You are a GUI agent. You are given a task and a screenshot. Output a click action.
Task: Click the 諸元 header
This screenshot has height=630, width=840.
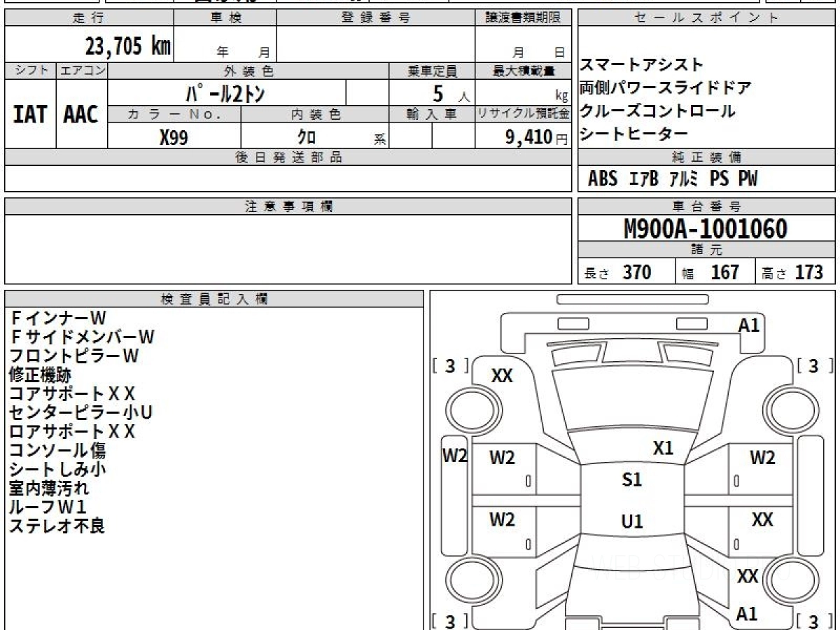pyautogui.click(x=707, y=250)
